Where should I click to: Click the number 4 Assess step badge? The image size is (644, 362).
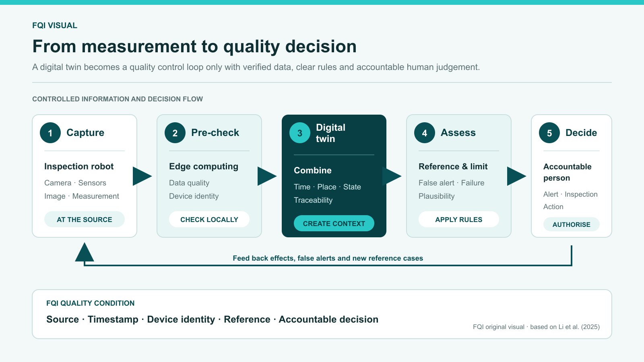tap(425, 133)
